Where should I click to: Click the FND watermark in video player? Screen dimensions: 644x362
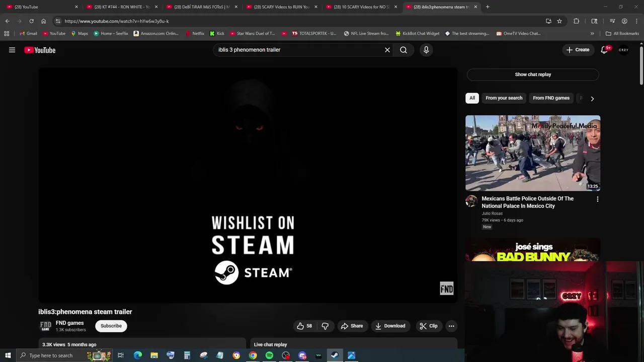447,288
